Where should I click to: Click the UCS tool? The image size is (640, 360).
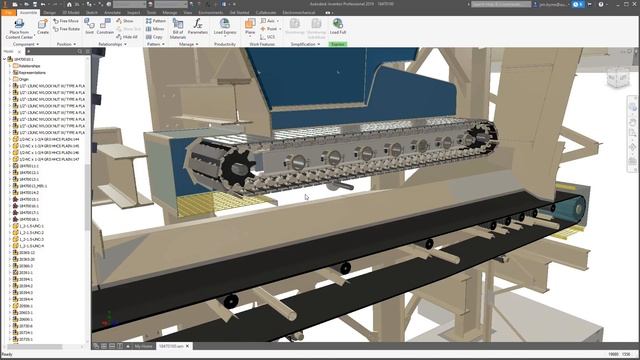click(268, 37)
